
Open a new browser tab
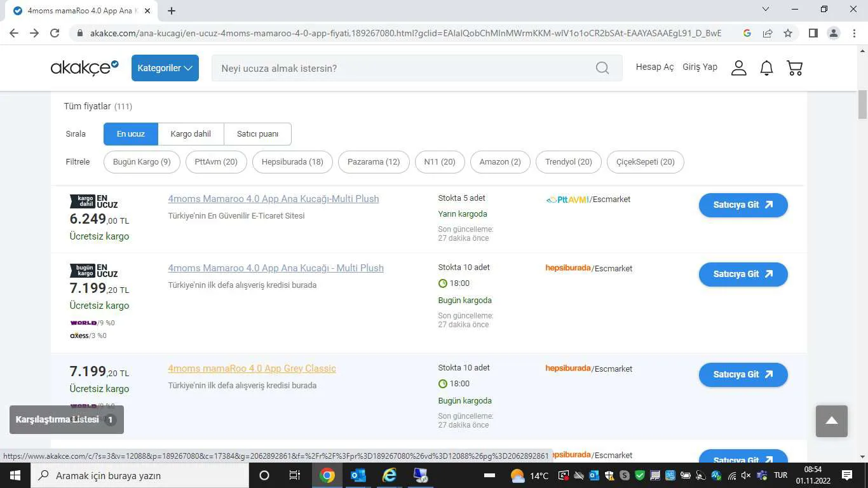[172, 11]
